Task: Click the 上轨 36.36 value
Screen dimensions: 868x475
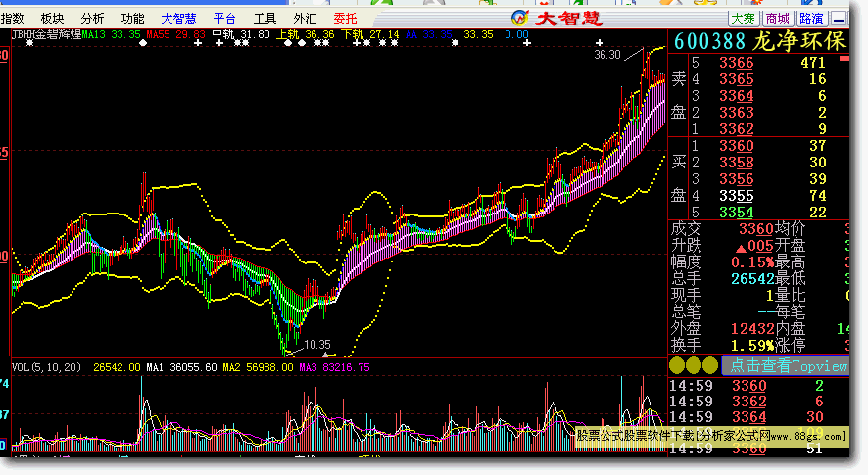Action: [x=306, y=35]
